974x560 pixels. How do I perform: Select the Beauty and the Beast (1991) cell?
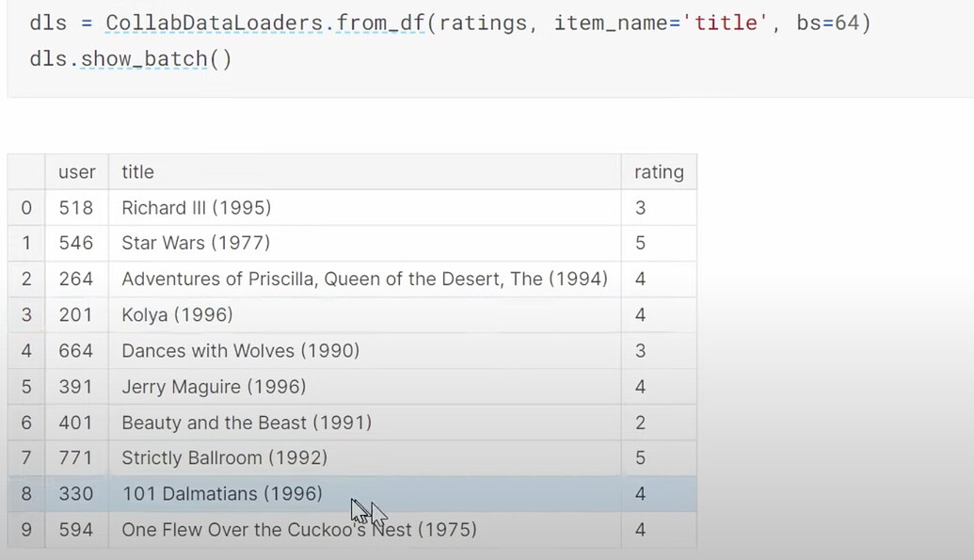(x=247, y=423)
